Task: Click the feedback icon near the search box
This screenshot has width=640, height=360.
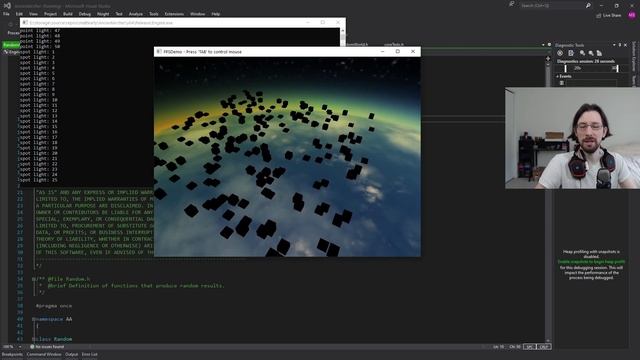Action: [511, 4]
